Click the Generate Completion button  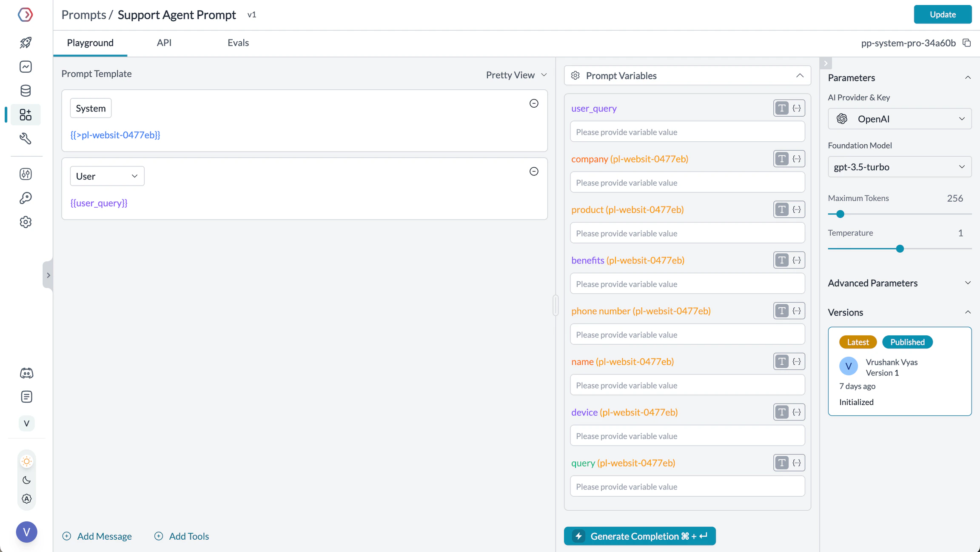(639, 536)
